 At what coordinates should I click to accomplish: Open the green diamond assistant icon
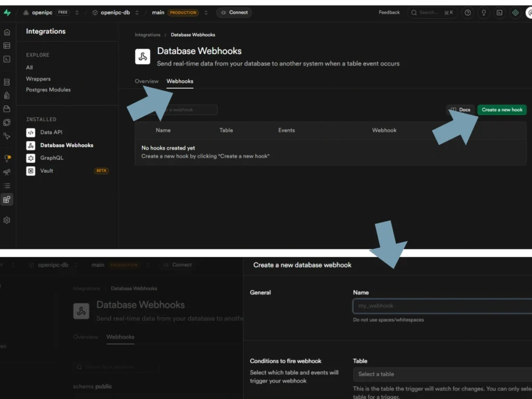point(515,13)
